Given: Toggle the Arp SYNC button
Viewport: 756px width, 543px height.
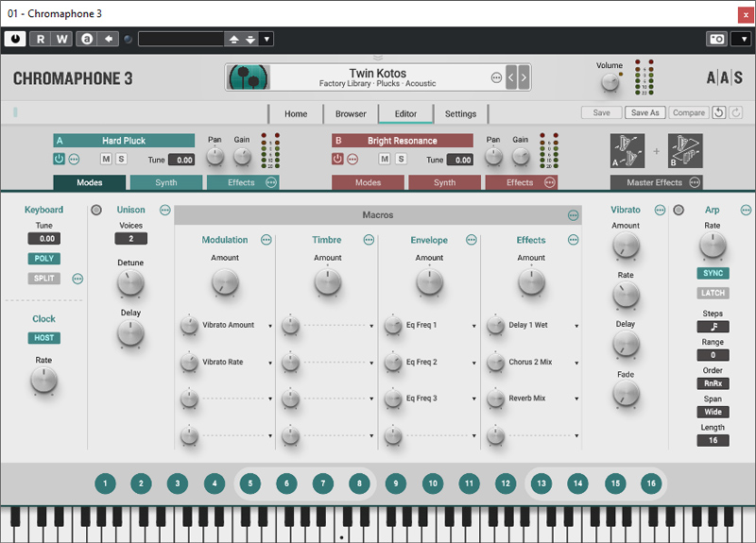Looking at the screenshot, I should coord(713,273).
